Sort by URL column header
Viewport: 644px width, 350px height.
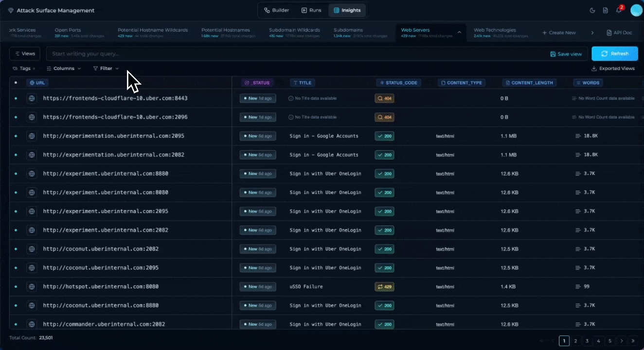[37, 83]
